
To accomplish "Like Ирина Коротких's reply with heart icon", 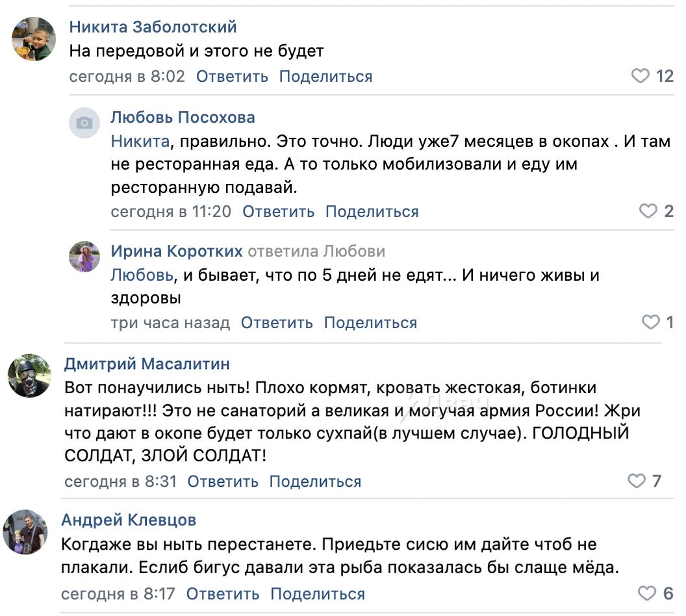I will point(650,322).
